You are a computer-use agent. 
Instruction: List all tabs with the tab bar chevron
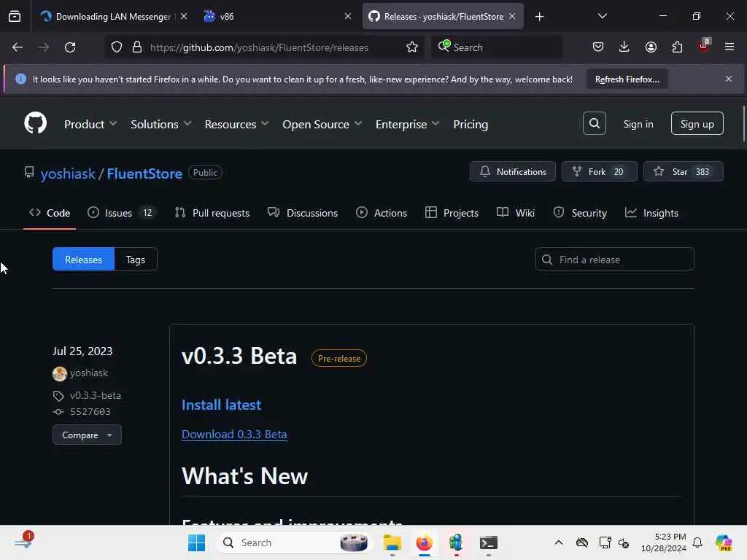pyautogui.click(x=602, y=16)
